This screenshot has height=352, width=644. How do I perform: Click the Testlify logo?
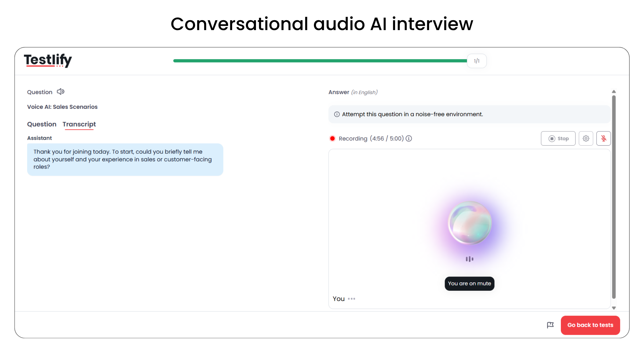48,60
